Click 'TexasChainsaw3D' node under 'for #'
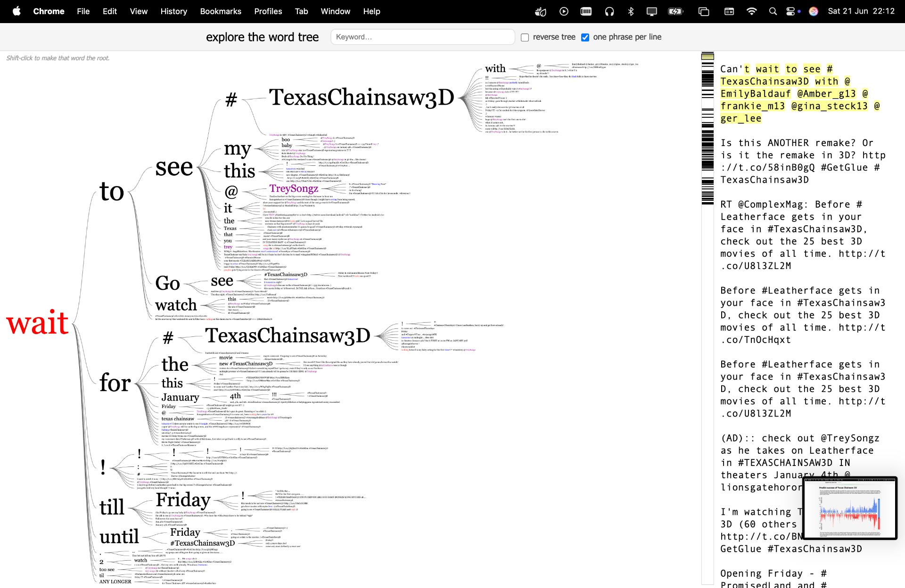Image resolution: width=905 pixels, height=588 pixels. coord(288,335)
